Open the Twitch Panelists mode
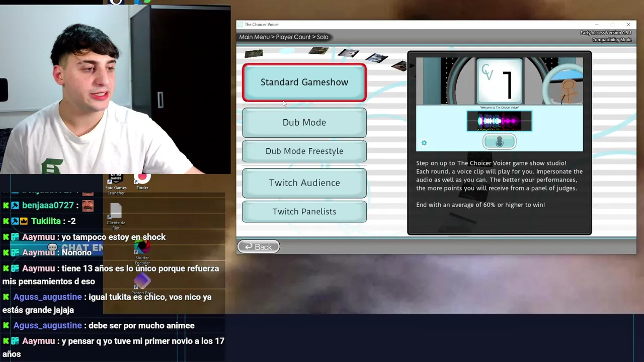The image size is (644, 362). (304, 211)
